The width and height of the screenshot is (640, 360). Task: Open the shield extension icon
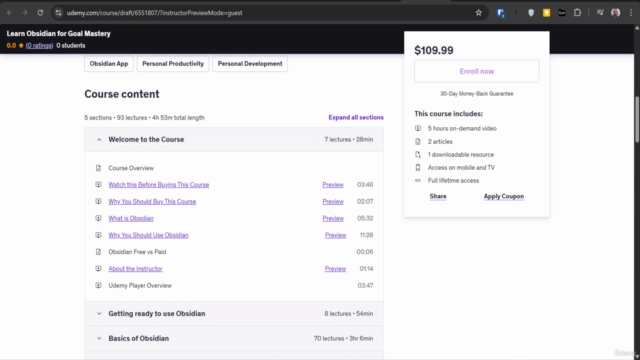(531, 13)
